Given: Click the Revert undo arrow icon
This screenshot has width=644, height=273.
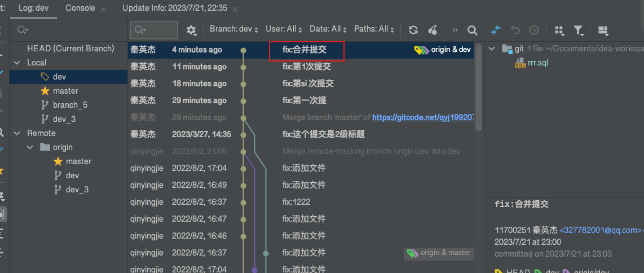Looking at the screenshot, I should point(515,30).
